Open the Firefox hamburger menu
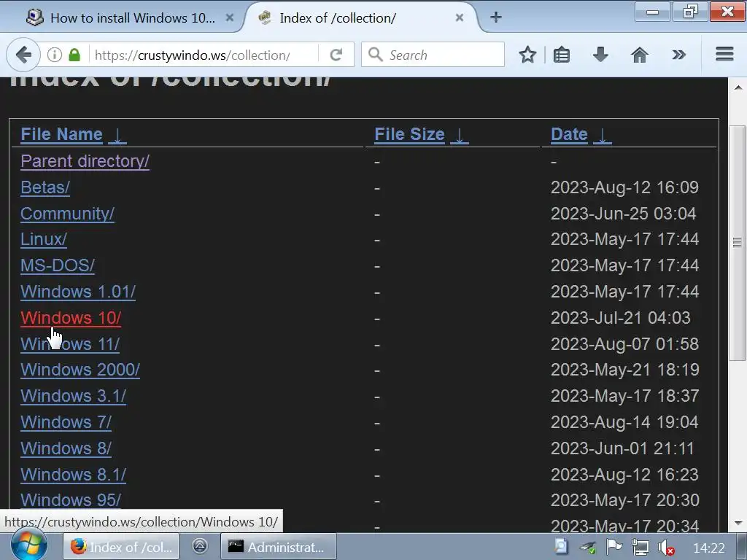The image size is (747, 560). (x=724, y=54)
